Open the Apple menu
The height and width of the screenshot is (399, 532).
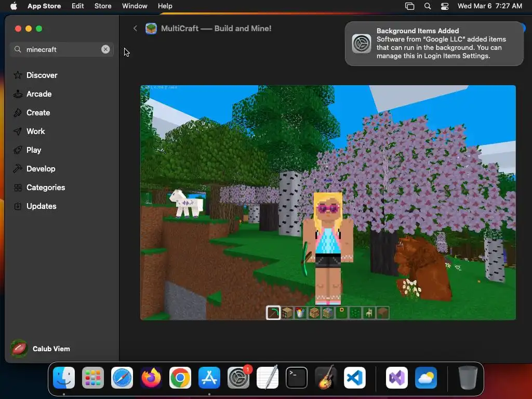pyautogui.click(x=14, y=6)
